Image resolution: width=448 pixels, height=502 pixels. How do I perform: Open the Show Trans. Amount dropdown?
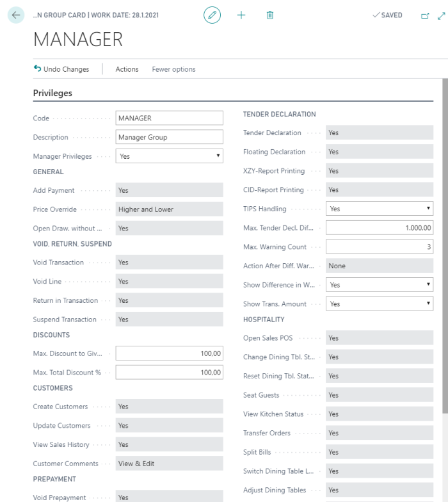[380, 304]
